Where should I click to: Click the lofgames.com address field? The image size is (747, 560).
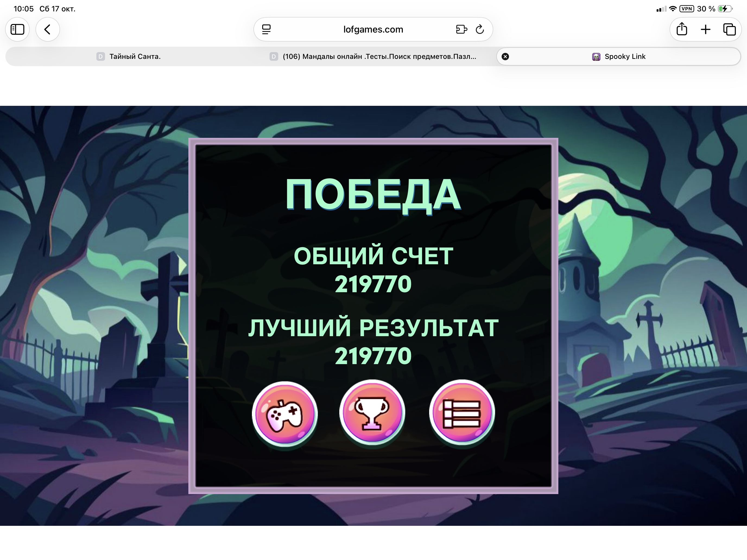pyautogui.click(x=373, y=29)
